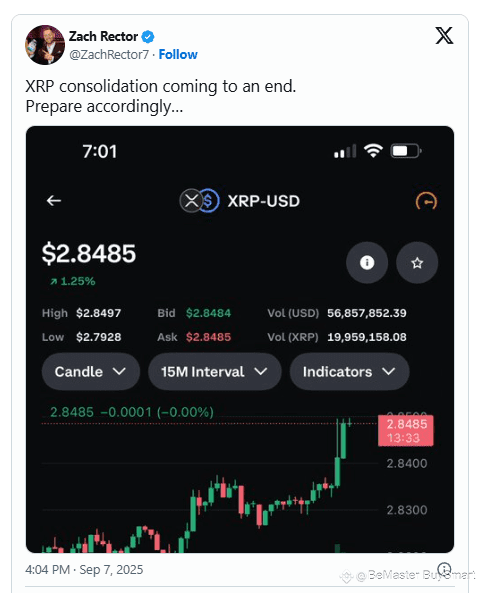Click the blue verified badge
This screenshot has width=483, height=593.
148,37
